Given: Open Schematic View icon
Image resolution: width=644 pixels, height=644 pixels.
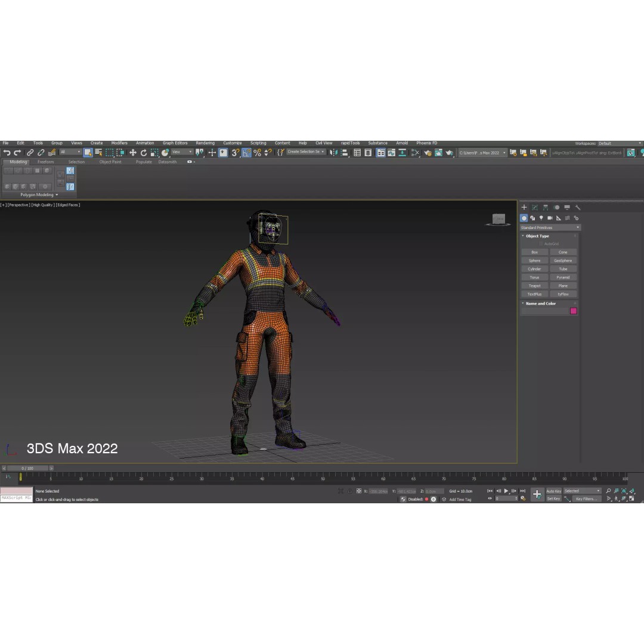Looking at the screenshot, I should (402, 153).
